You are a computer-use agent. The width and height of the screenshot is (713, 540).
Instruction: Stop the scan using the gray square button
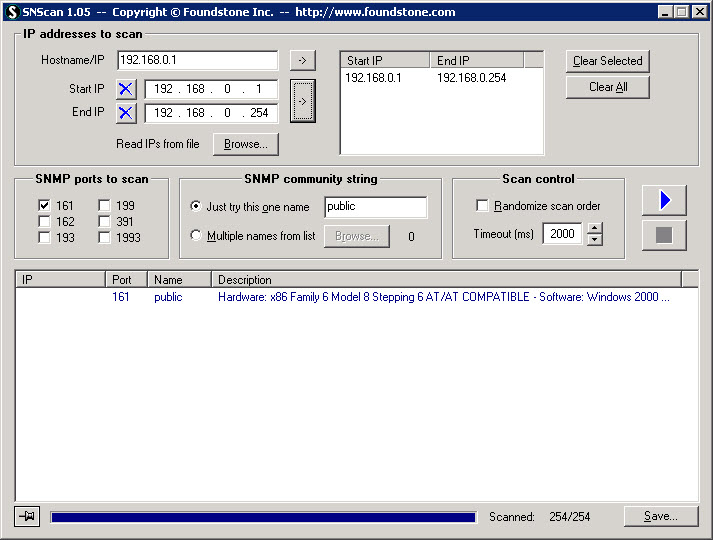[664, 235]
